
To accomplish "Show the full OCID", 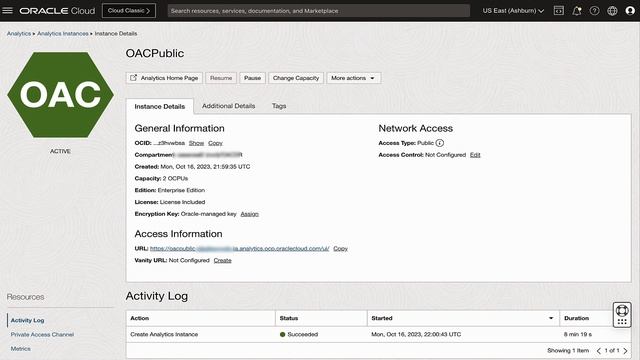I will (196, 143).
